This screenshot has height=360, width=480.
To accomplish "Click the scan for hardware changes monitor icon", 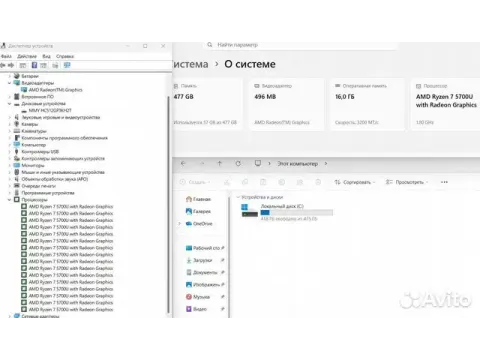I will (x=67, y=65).
